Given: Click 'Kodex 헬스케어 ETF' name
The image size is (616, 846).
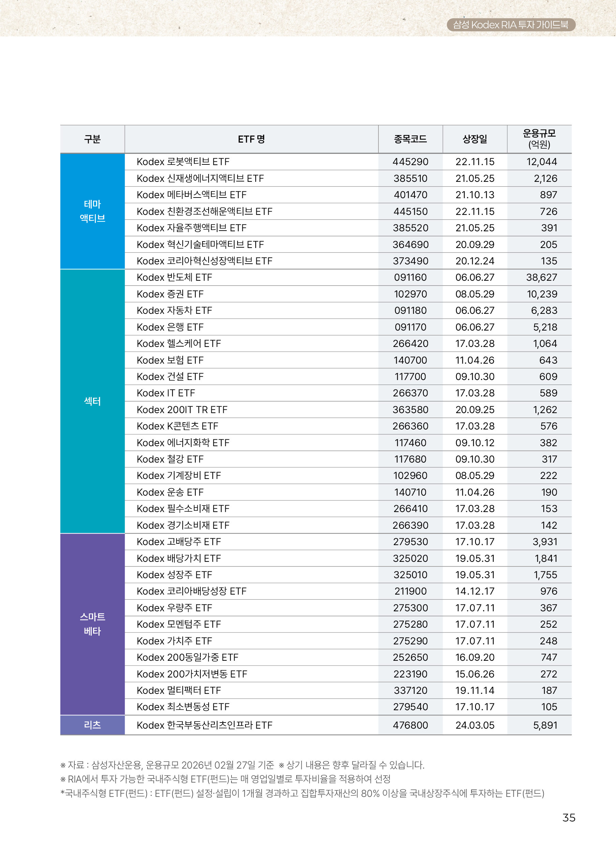Looking at the screenshot, I should pyautogui.click(x=179, y=344).
